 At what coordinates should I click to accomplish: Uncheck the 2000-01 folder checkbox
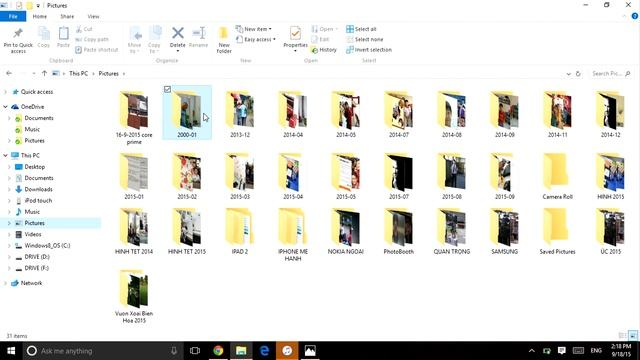(x=167, y=89)
